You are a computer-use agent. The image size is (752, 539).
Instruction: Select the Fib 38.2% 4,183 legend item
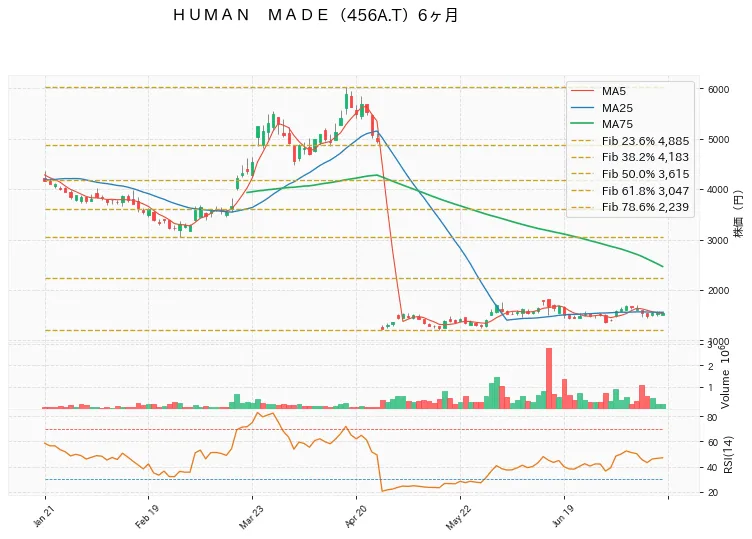tap(630, 157)
